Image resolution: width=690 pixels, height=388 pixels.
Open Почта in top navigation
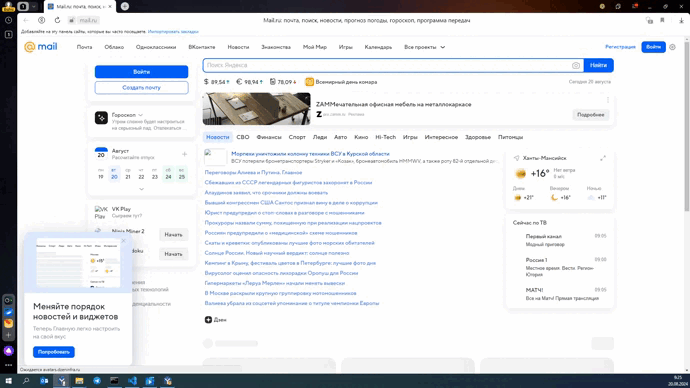click(x=84, y=47)
